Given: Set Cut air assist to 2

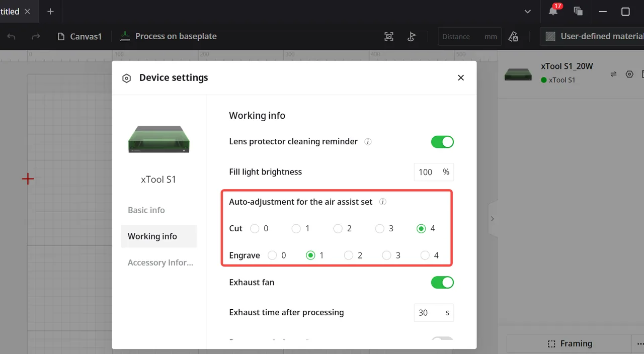Looking at the screenshot, I should coord(338,229).
